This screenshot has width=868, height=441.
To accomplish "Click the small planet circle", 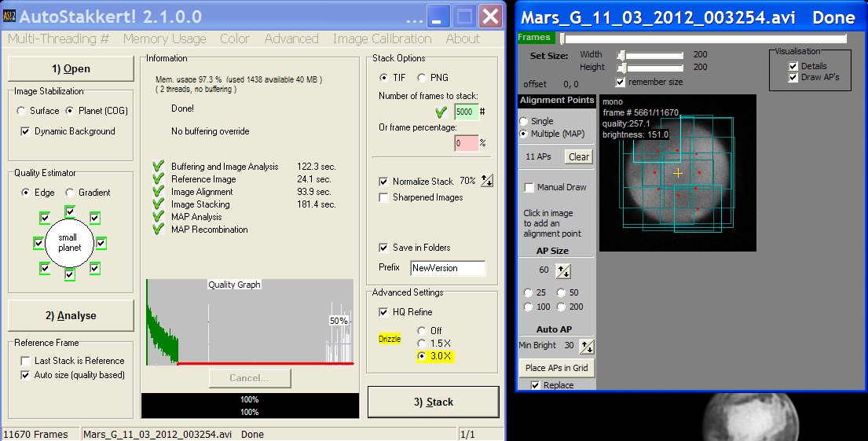I will click(x=70, y=243).
